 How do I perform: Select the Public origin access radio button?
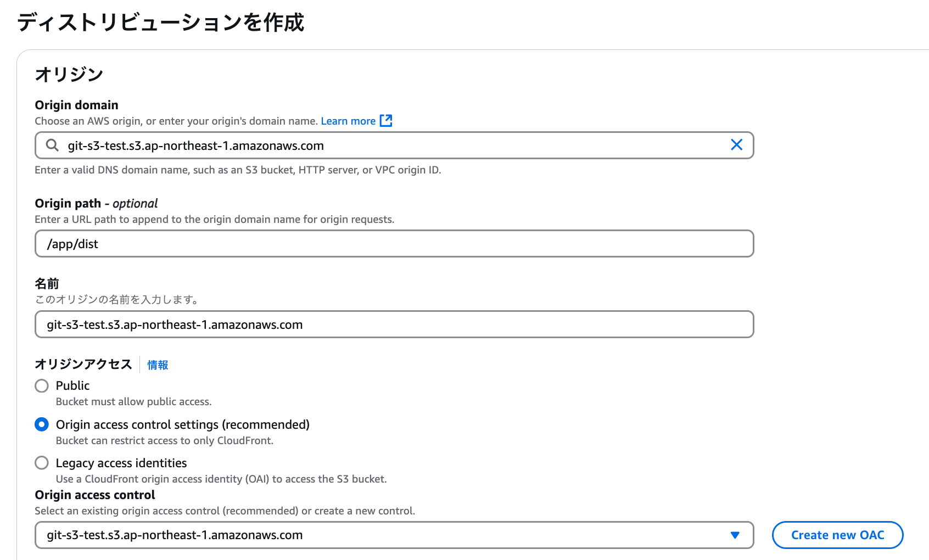pos(42,386)
